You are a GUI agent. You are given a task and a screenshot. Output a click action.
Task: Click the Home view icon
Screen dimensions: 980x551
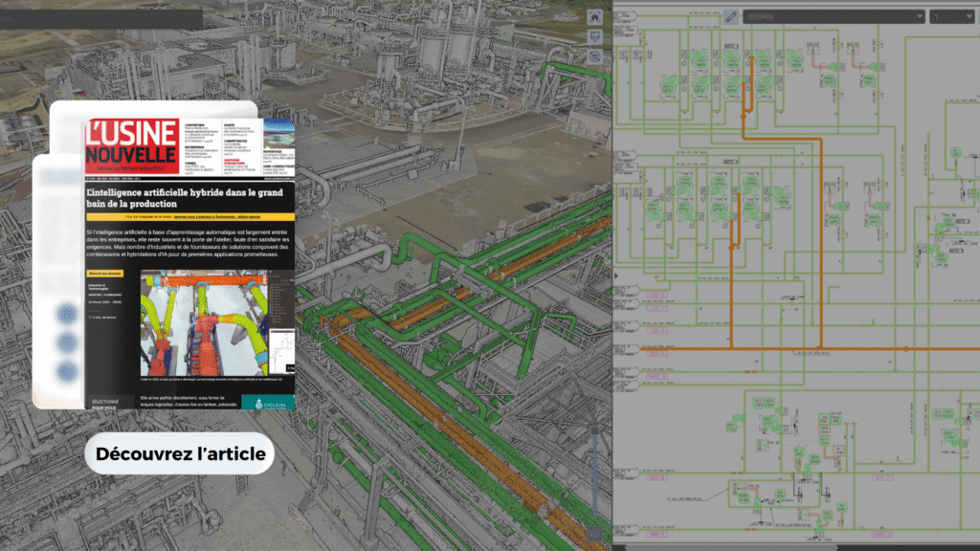595,16
